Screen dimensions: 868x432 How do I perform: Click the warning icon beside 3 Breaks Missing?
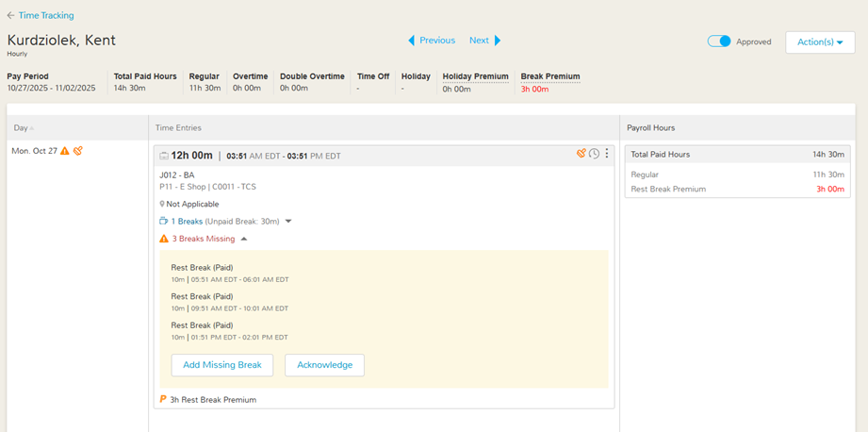(164, 240)
